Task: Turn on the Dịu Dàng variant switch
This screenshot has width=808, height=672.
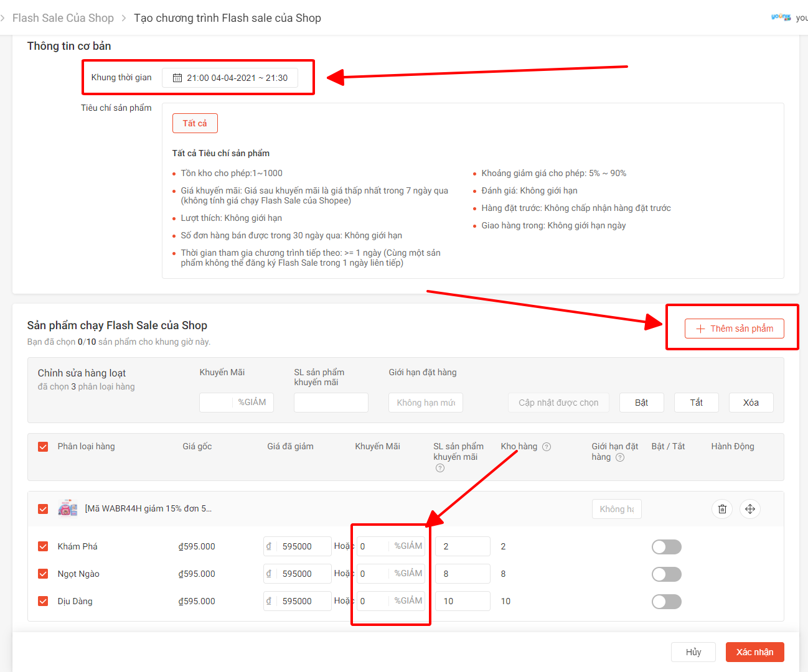Action: [666, 602]
